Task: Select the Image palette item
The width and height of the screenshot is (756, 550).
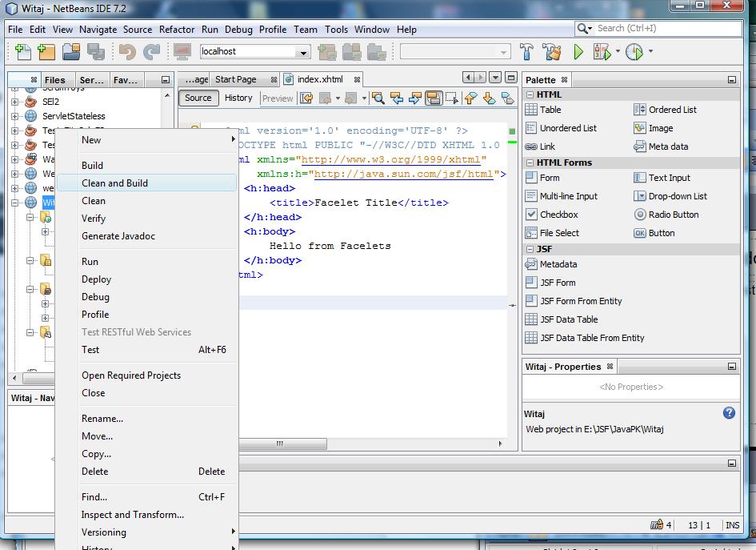Action: [654, 128]
